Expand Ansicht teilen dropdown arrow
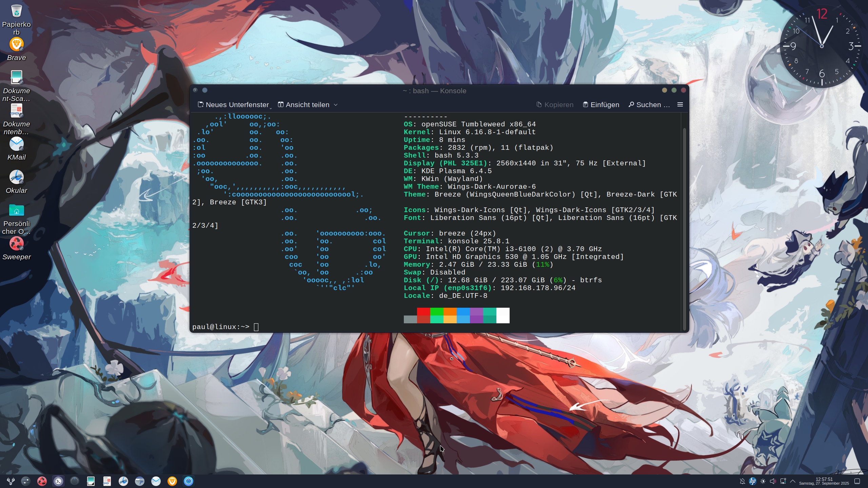 (336, 105)
